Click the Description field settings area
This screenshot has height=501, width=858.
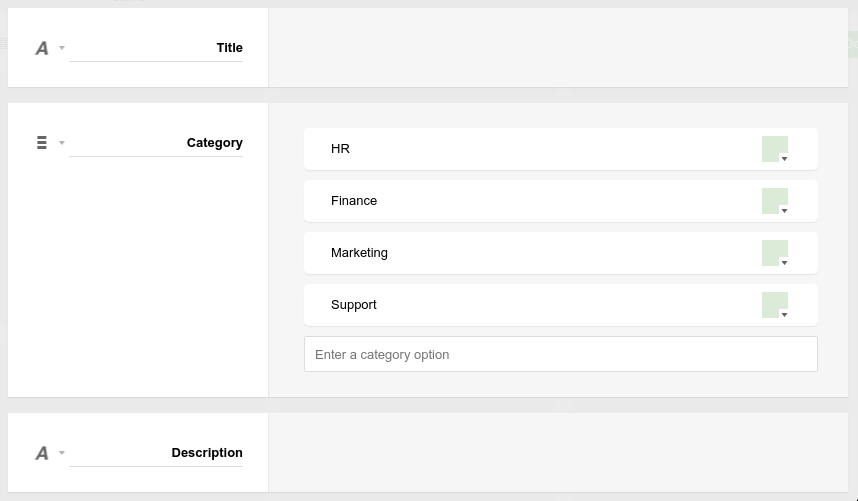(x=558, y=453)
